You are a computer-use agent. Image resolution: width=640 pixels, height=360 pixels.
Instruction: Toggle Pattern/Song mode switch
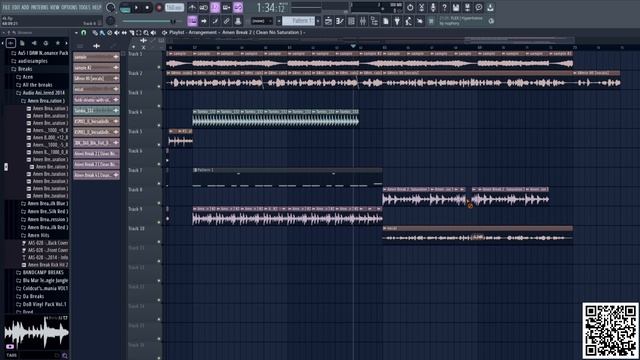(125, 7)
